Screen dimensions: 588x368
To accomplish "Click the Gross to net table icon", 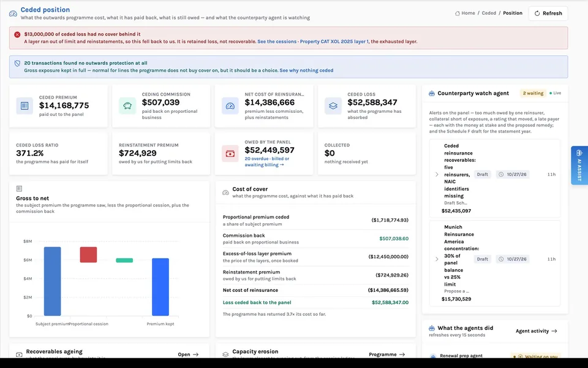I will point(19,188).
